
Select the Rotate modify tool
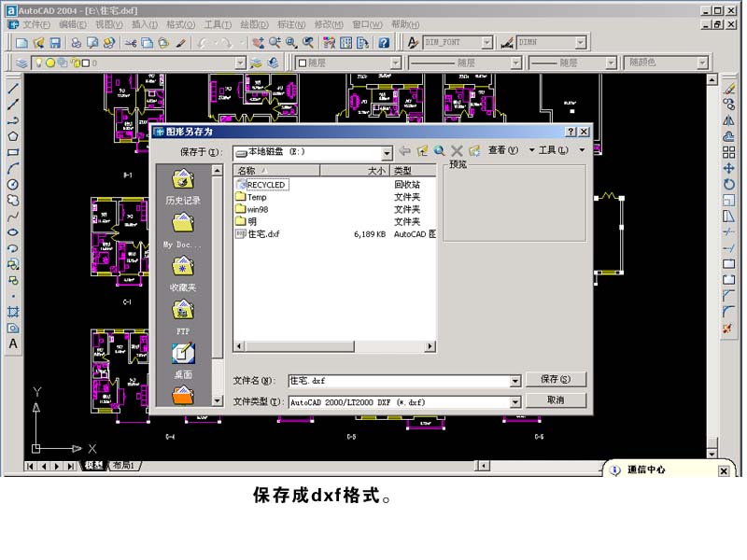click(x=728, y=184)
